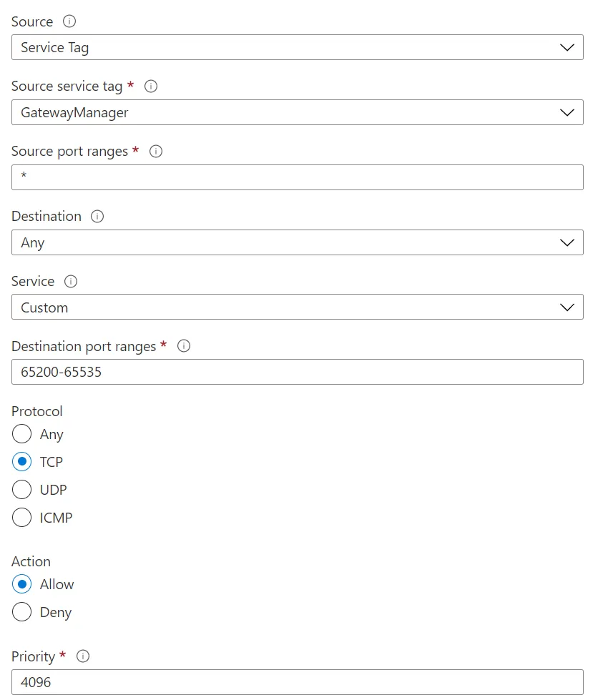Show info for Source port ranges
Viewport: 598px width, 700px height.
[x=156, y=151]
